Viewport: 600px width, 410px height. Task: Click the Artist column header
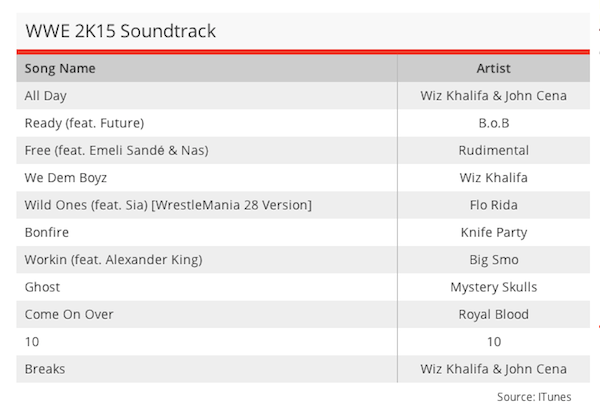click(493, 69)
